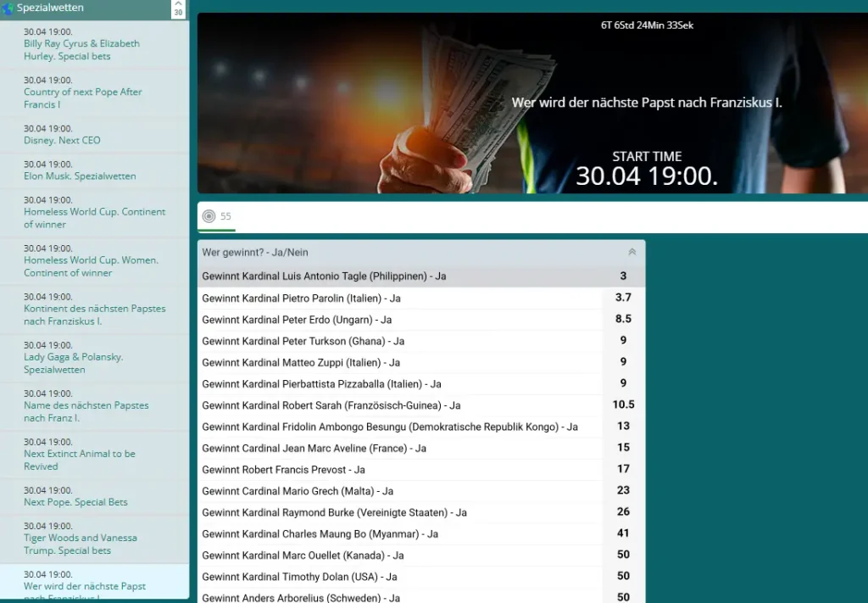Select odds 23 for Mario Grech
This screenshot has width=868, height=603.
pos(623,490)
